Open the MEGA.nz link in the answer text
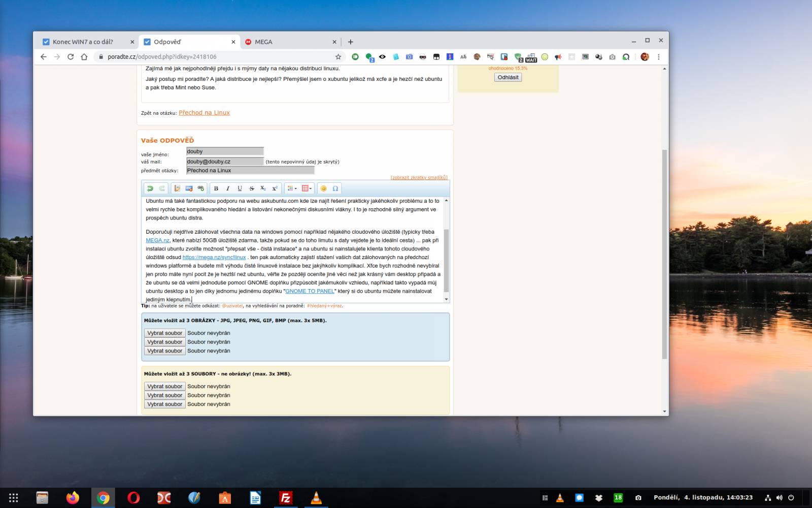The height and width of the screenshot is (508, 812). coord(157,240)
